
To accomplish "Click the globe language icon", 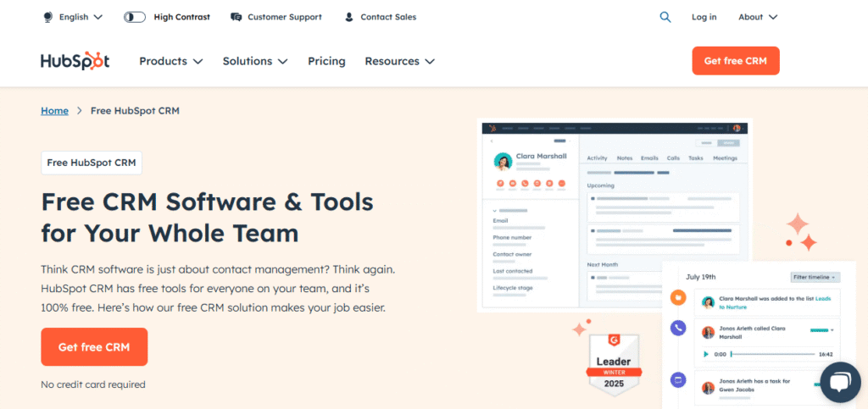I will coord(47,17).
